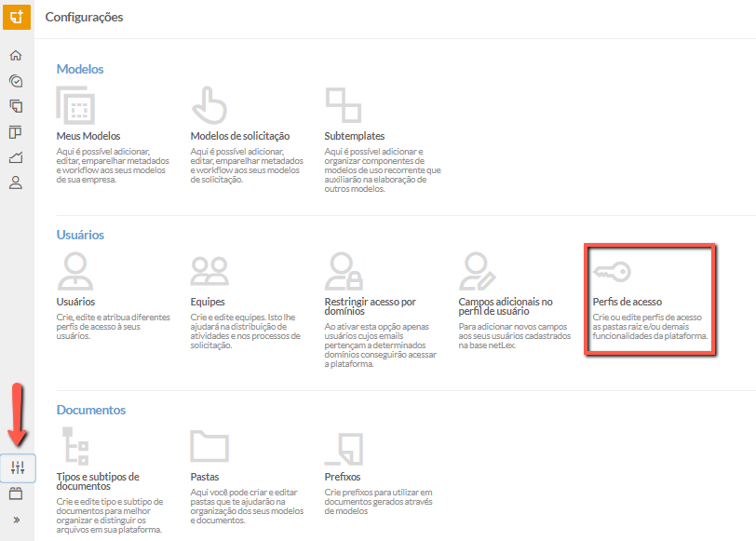
Task: Open the Pastas folder icon
Action: [x=209, y=446]
